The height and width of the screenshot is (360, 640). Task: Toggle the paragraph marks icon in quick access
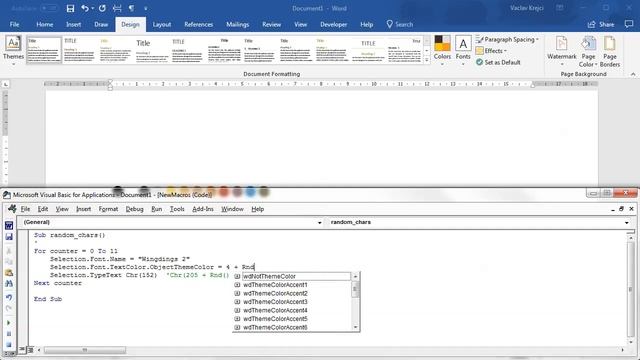tap(131, 8)
